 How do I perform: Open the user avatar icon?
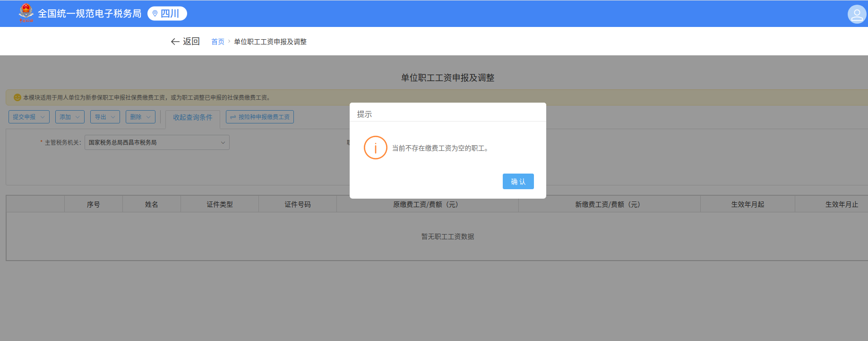click(x=856, y=14)
